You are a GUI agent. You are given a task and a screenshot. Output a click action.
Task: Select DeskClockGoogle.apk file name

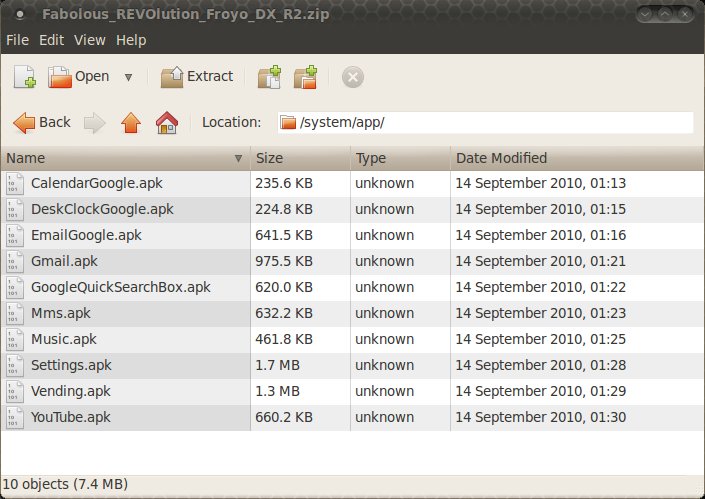pos(102,209)
